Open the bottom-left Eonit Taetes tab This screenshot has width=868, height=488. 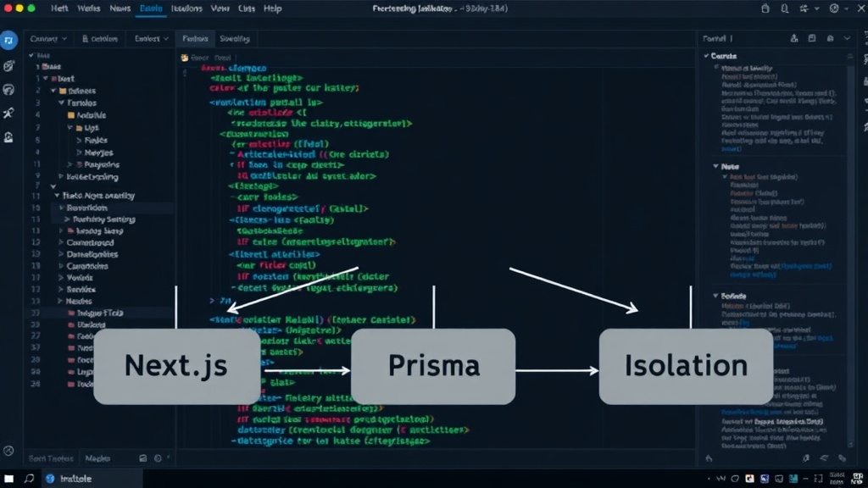pos(51,458)
